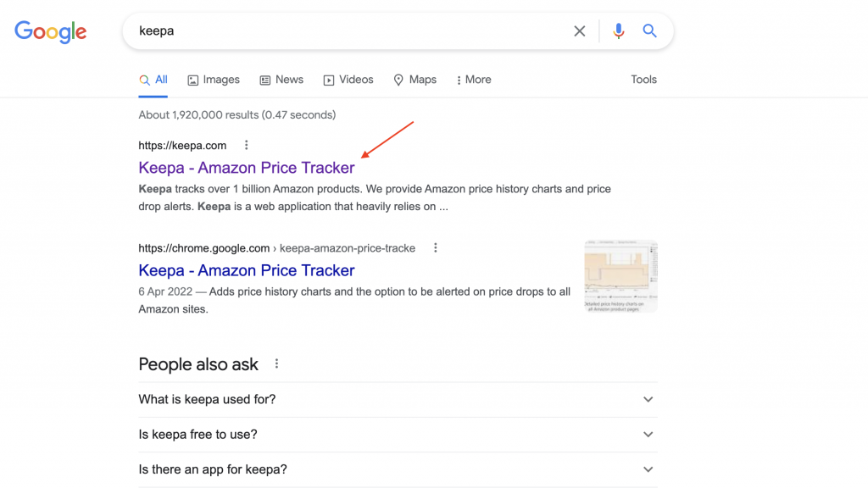Open keepa.com Amazon Price Tracker link
This screenshot has width=868, height=488.
coord(247,168)
